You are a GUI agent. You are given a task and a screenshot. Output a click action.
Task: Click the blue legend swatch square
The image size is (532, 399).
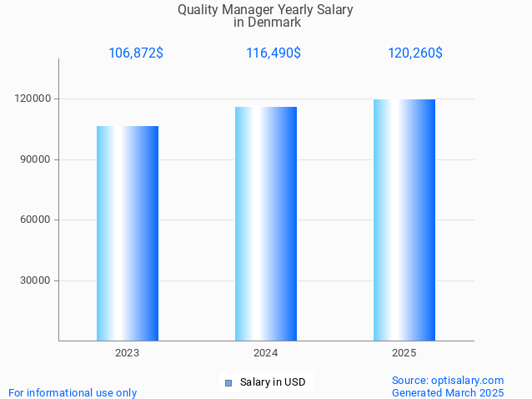[228, 383]
